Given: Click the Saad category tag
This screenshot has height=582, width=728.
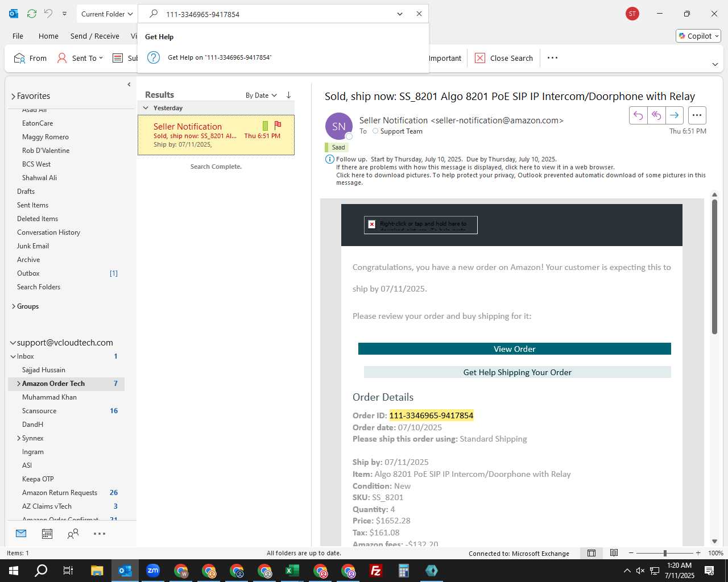Looking at the screenshot, I should tap(336, 147).
